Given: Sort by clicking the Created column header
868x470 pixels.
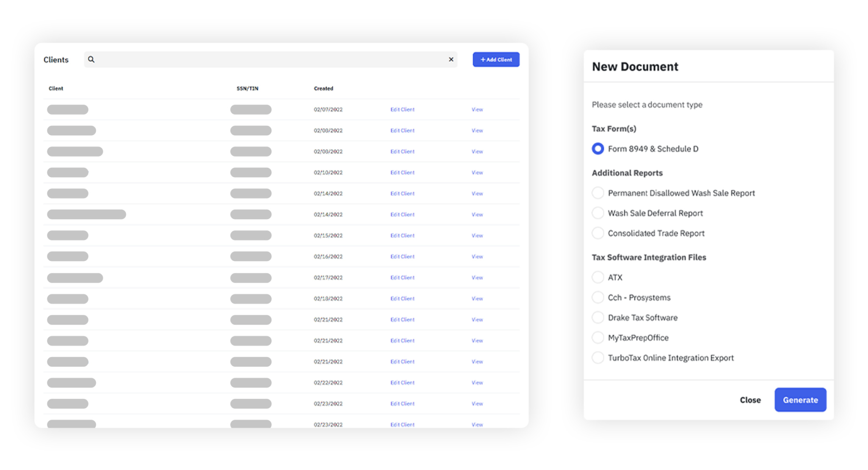Looking at the screenshot, I should point(323,88).
